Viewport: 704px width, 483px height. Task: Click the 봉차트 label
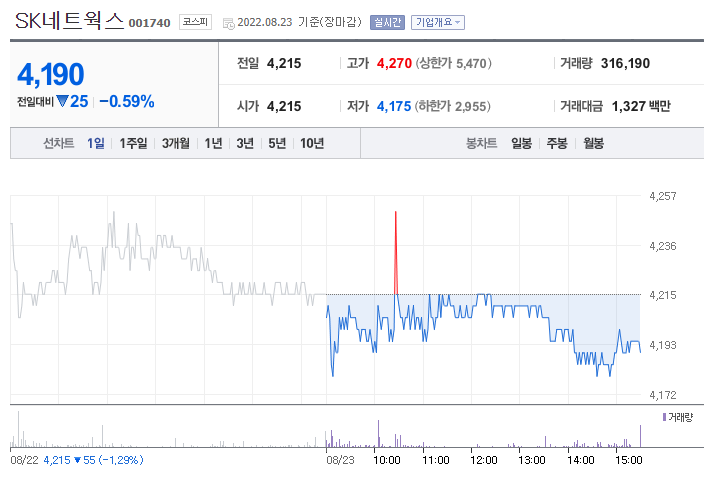(x=481, y=143)
